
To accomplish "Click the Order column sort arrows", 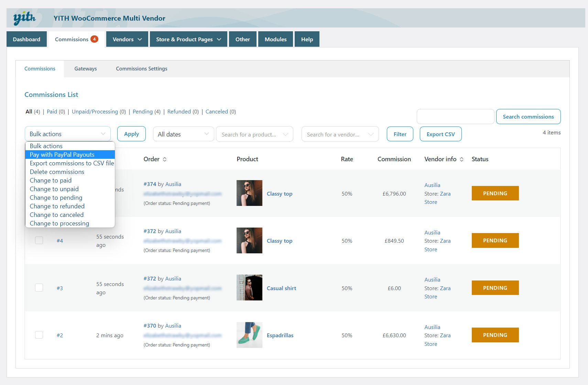I will (x=165, y=159).
